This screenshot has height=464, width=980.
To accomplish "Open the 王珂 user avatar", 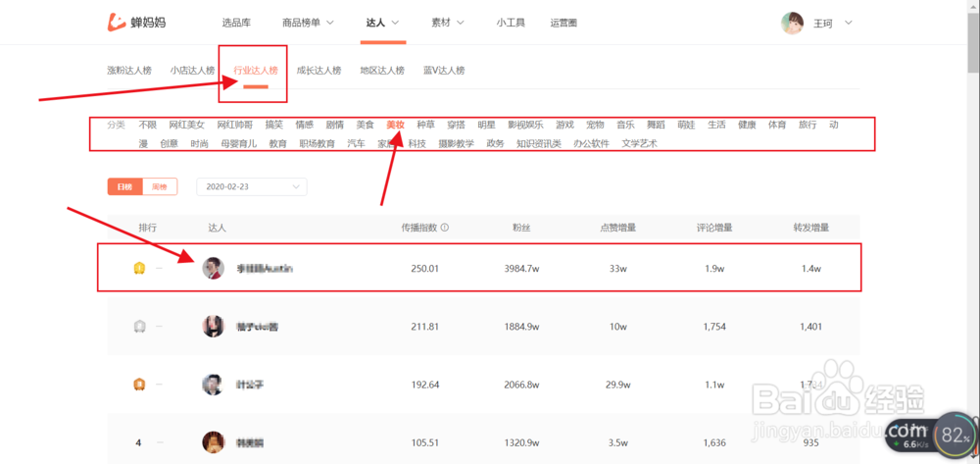I will tap(792, 24).
